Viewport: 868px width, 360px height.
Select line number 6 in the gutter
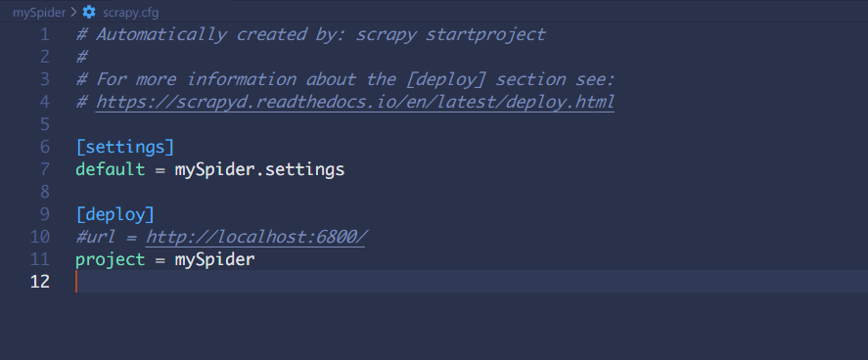44,147
